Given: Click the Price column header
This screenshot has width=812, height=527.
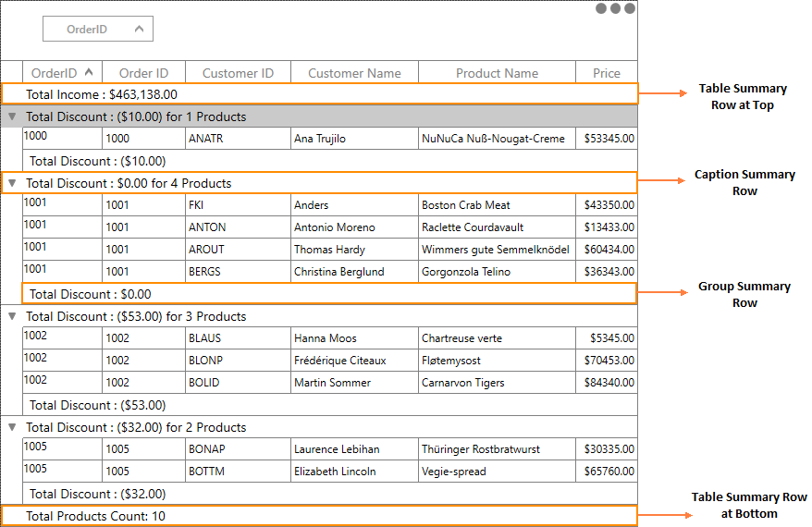Looking at the screenshot, I should [x=607, y=73].
